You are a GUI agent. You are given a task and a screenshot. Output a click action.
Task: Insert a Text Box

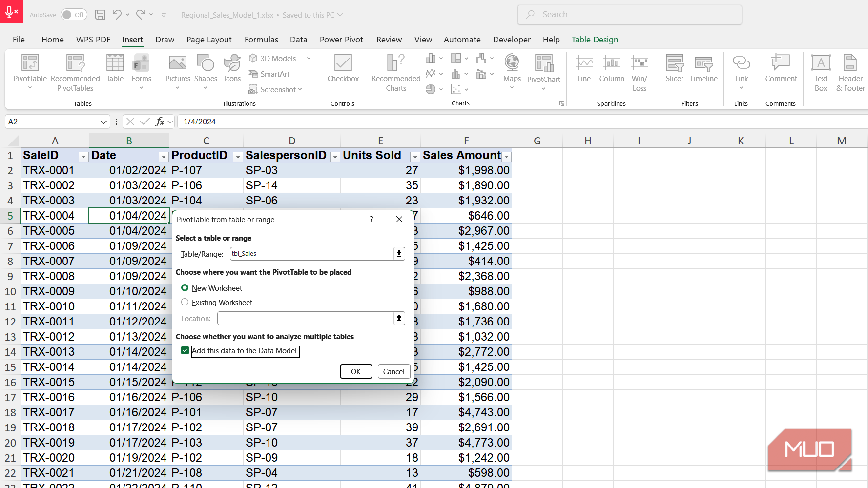tap(821, 72)
